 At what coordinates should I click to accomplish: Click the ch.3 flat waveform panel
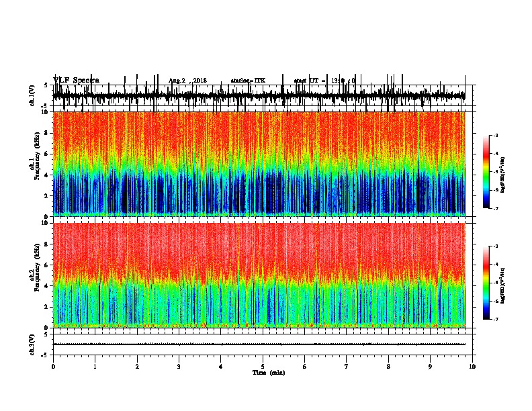pyautogui.click(x=262, y=345)
